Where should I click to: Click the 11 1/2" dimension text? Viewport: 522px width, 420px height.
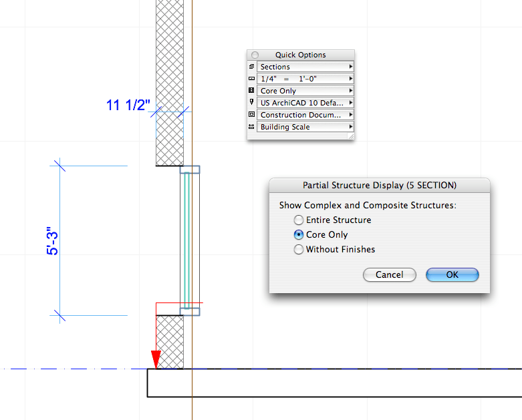[128, 105]
